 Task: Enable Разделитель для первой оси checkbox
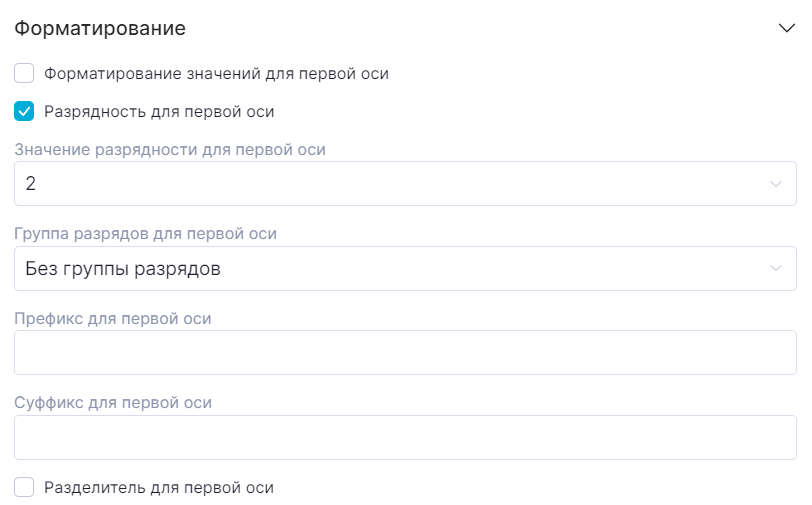point(25,487)
